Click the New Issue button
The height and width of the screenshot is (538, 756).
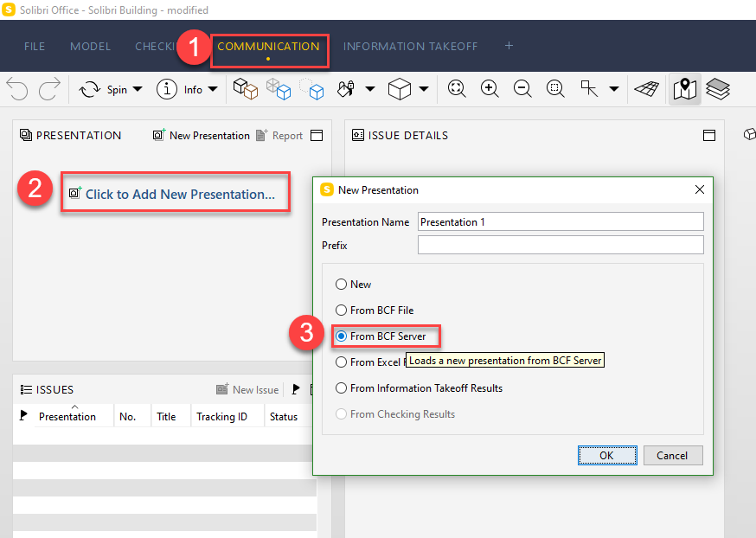pyautogui.click(x=248, y=389)
